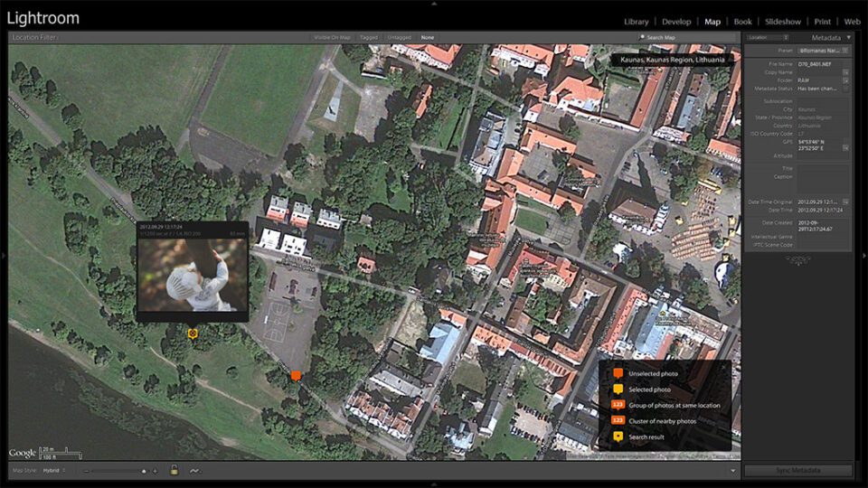Click the Search Map field
This screenshot has height=488, width=868.
click(x=686, y=38)
